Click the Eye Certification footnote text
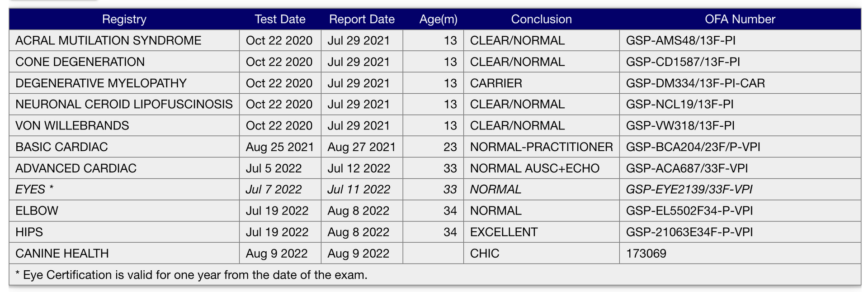 pos(191,275)
